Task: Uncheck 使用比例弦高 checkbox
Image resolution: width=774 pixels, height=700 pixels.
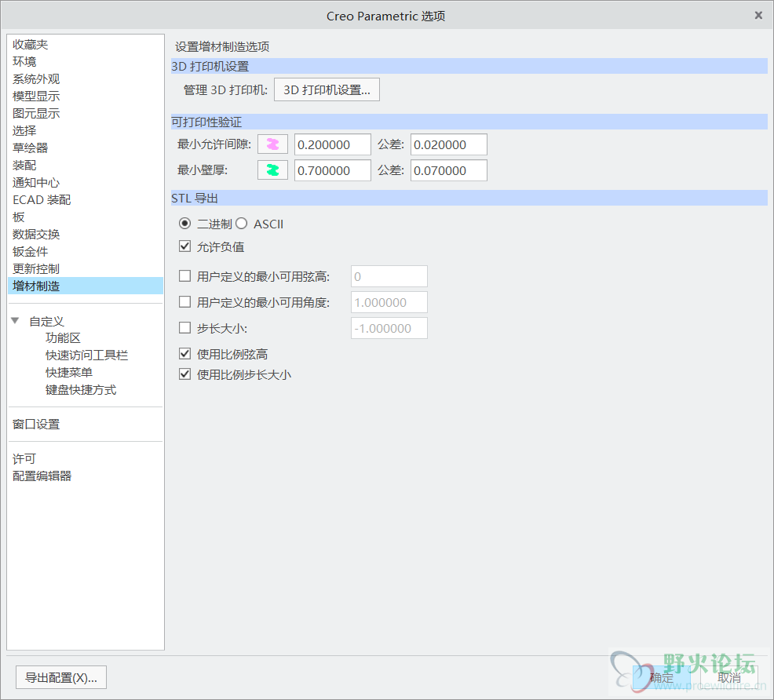Action: [x=184, y=354]
